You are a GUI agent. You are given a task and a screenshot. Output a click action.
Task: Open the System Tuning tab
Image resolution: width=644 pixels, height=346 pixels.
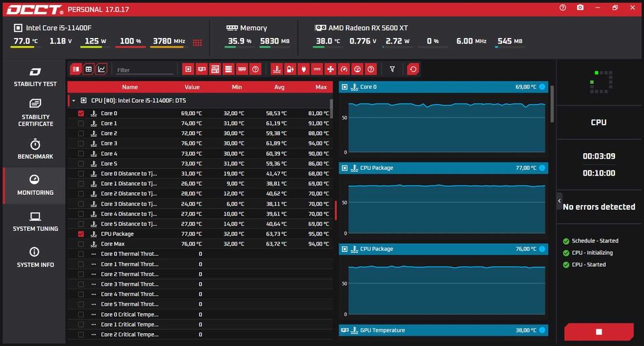(35, 222)
